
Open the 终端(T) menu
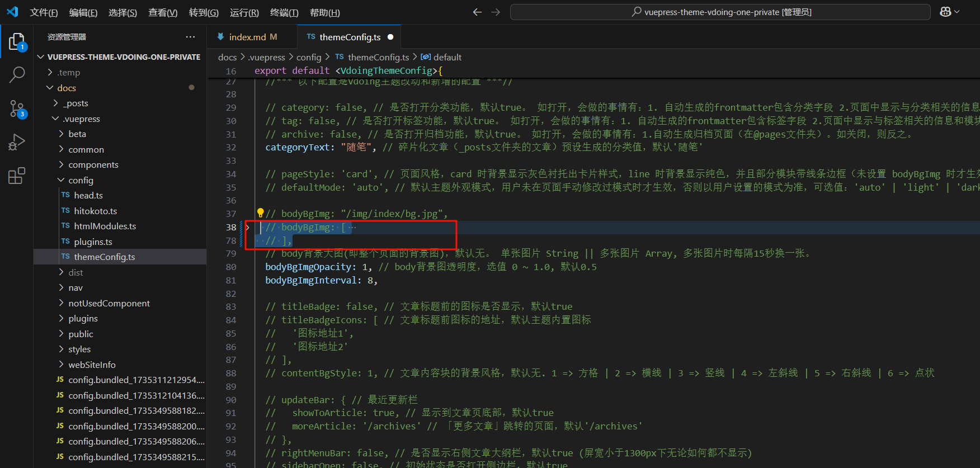pyautogui.click(x=284, y=12)
